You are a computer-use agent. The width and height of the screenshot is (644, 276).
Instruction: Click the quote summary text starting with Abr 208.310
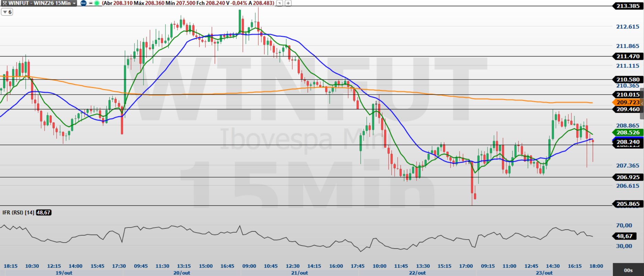coord(188,3)
